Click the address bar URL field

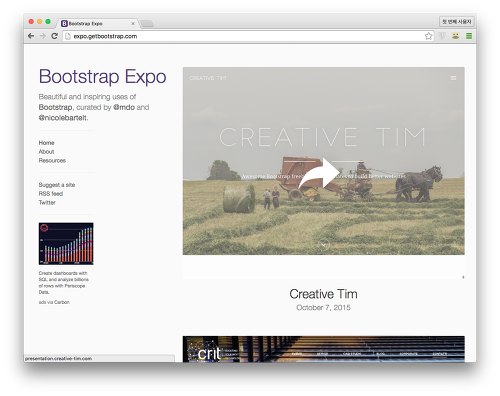pyautogui.click(x=248, y=36)
